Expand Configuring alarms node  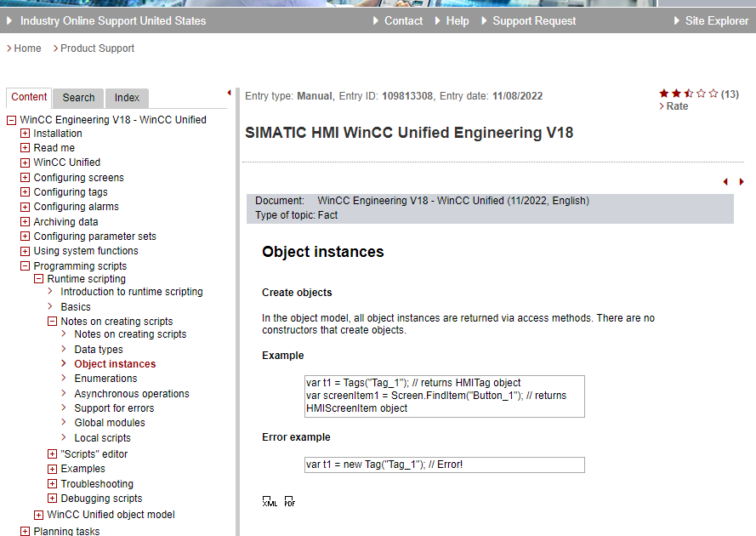pyautogui.click(x=25, y=207)
